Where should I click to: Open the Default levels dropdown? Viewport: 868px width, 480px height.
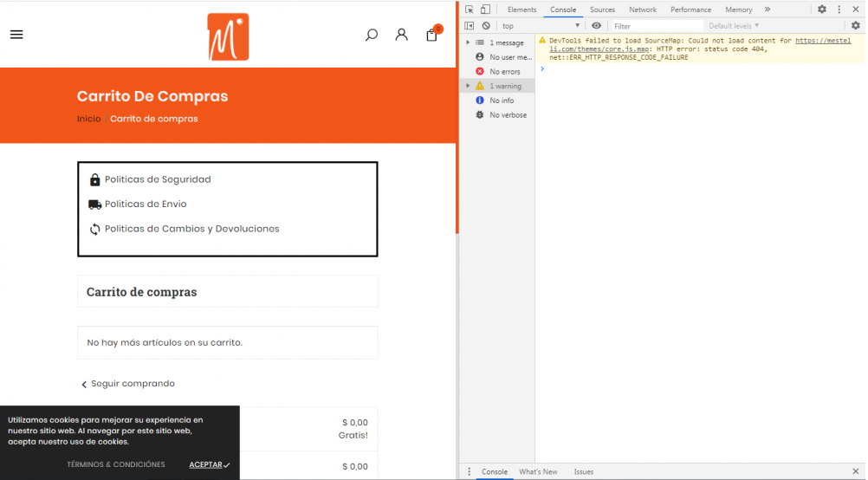click(x=734, y=26)
